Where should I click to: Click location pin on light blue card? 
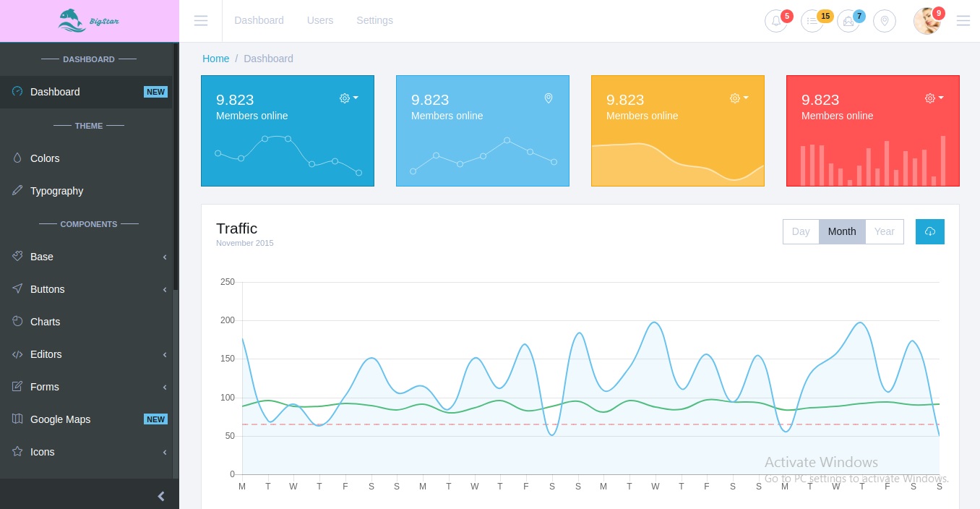[x=549, y=98]
